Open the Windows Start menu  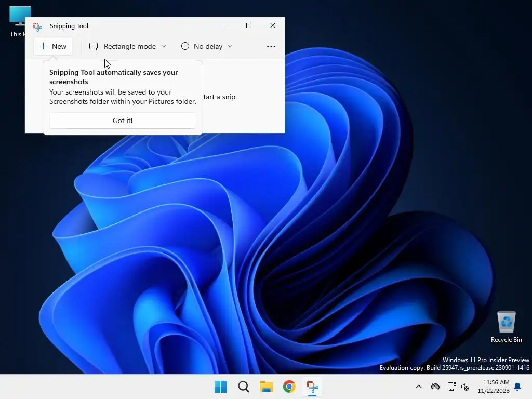click(220, 387)
